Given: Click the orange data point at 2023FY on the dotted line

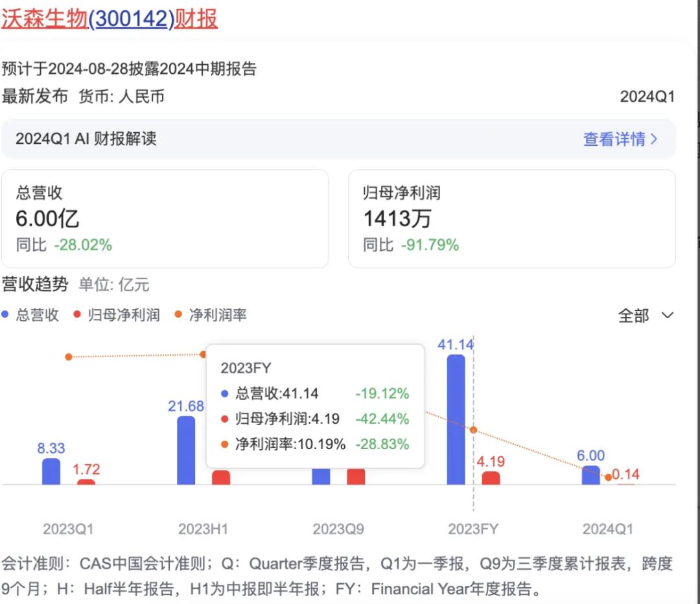Looking at the screenshot, I should 474,429.
